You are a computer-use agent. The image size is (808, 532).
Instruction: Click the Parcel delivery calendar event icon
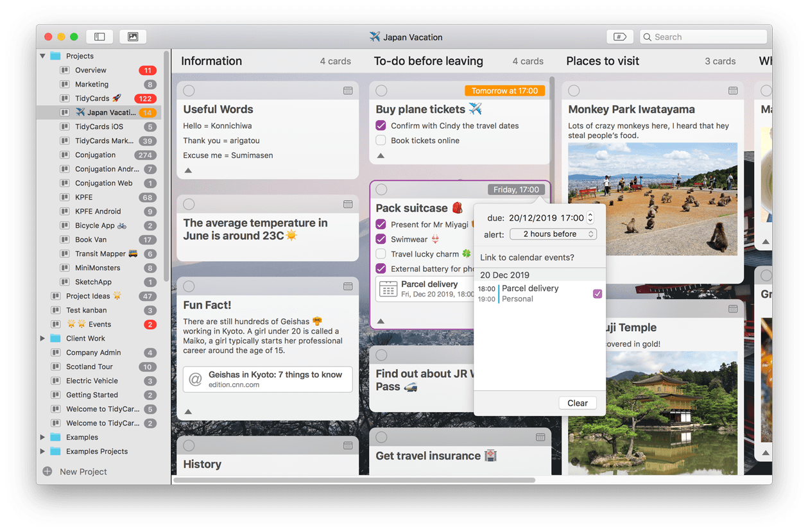[388, 289]
